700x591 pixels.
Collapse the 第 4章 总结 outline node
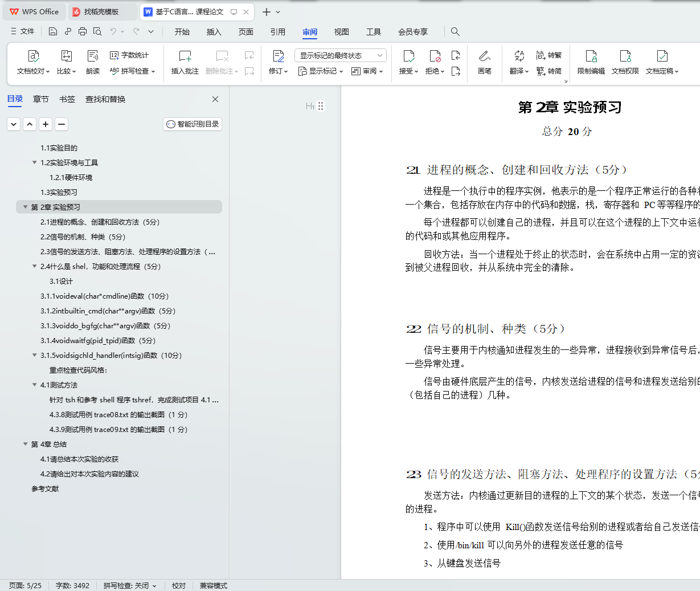[x=25, y=444]
